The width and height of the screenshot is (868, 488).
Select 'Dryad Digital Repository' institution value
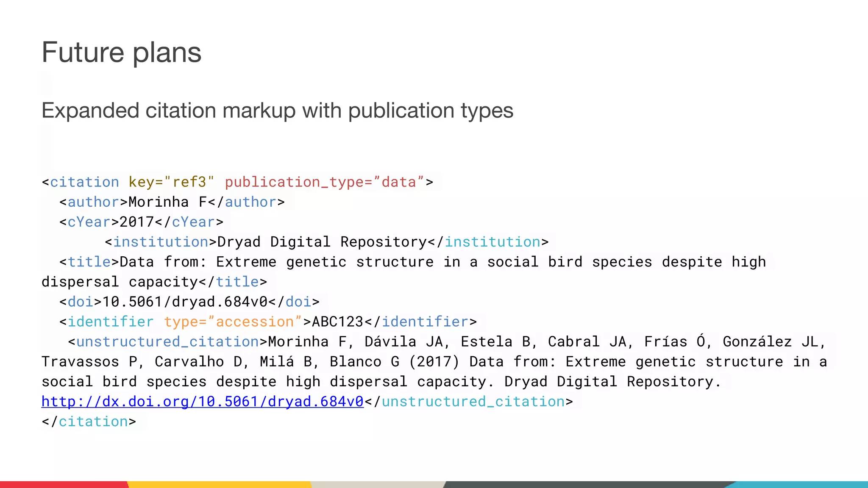click(322, 242)
